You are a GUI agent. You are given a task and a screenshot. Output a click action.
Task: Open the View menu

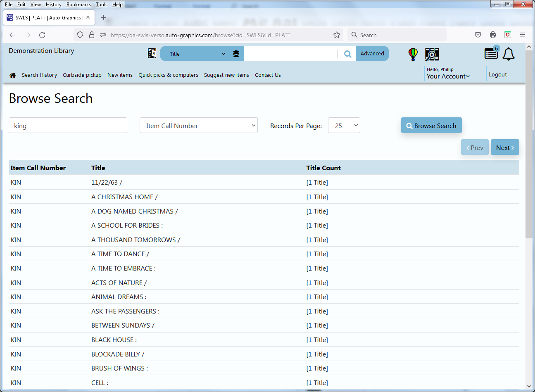pyautogui.click(x=36, y=5)
